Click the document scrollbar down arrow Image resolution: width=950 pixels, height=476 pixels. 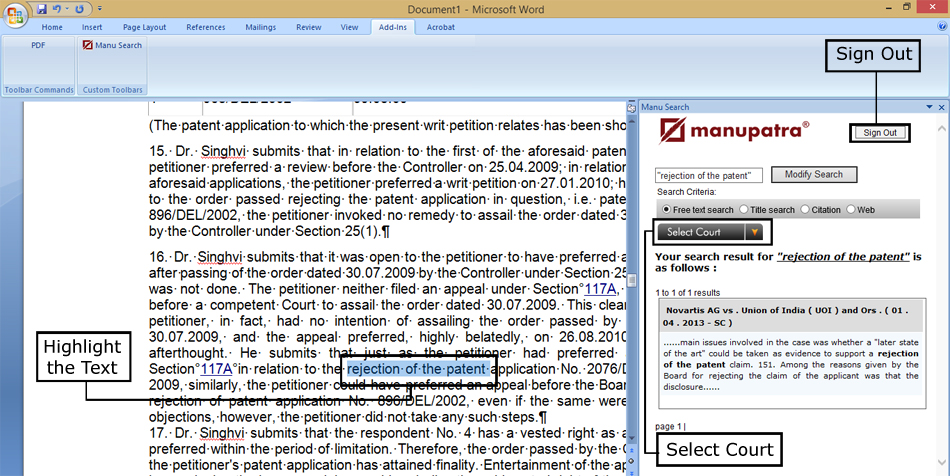pos(632,438)
